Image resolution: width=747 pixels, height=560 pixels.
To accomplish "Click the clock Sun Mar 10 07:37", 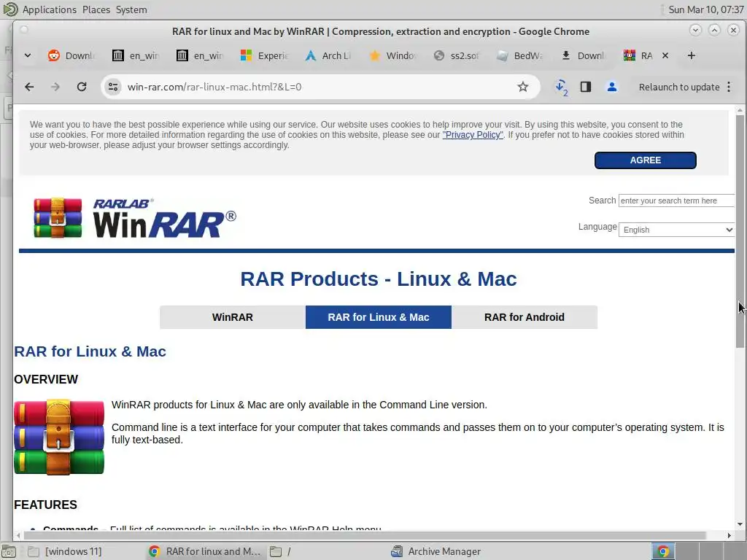I will point(705,9).
